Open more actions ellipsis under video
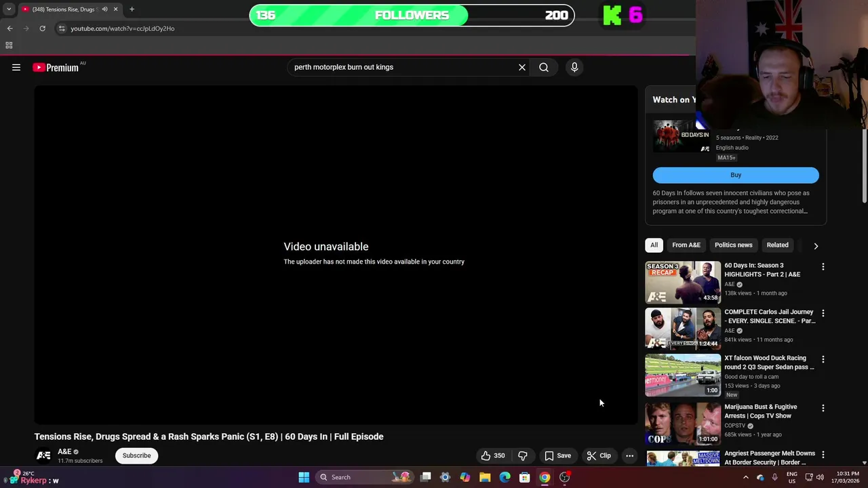The width and height of the screenshot is (868, 488). [629, 455]
